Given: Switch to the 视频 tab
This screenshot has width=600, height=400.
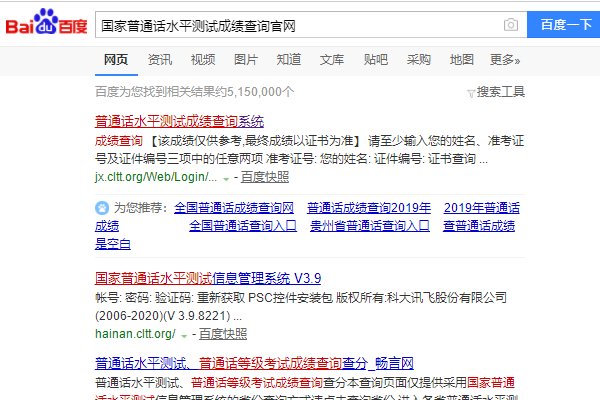Looking at the screenshot, I should pyautogui.click(x=203, y=60).
